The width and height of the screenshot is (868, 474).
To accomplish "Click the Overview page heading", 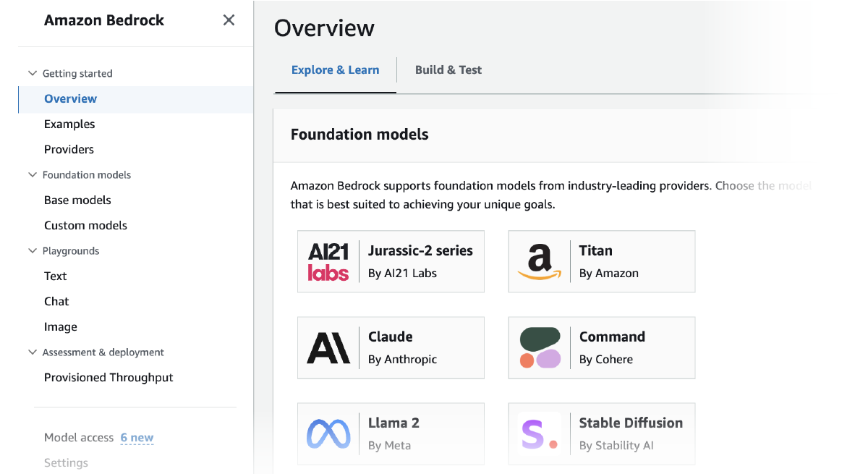I will tap(325, 28).
